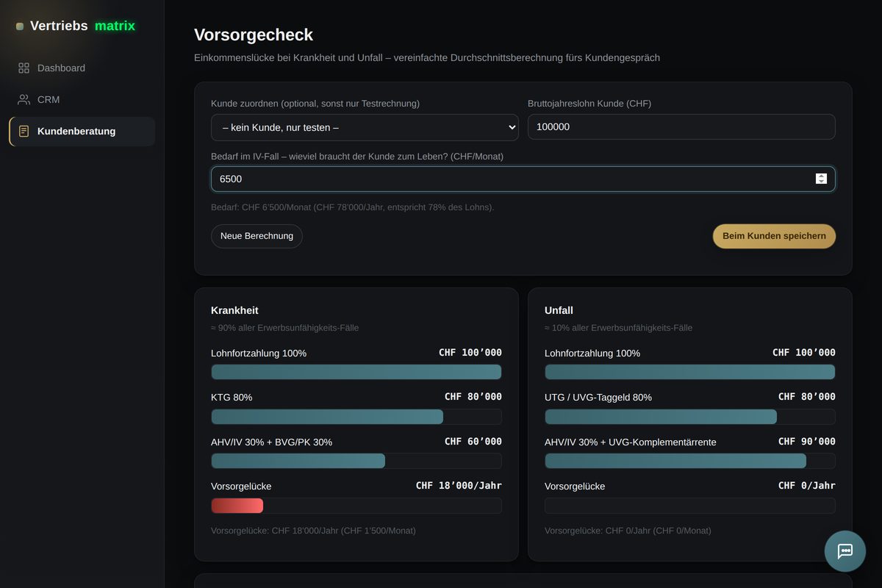Open the chat bubble icon button

point(845,551)
